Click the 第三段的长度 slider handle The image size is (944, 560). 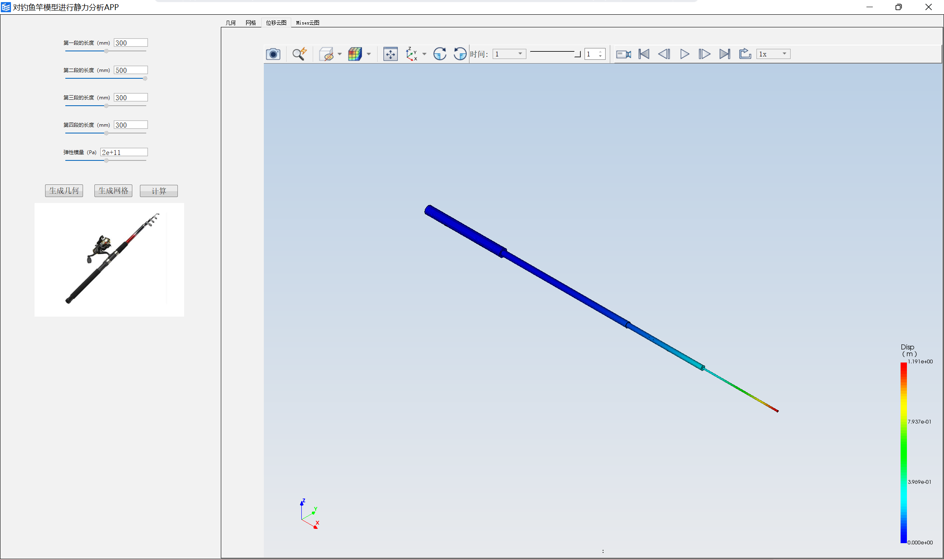pos(106,106)
